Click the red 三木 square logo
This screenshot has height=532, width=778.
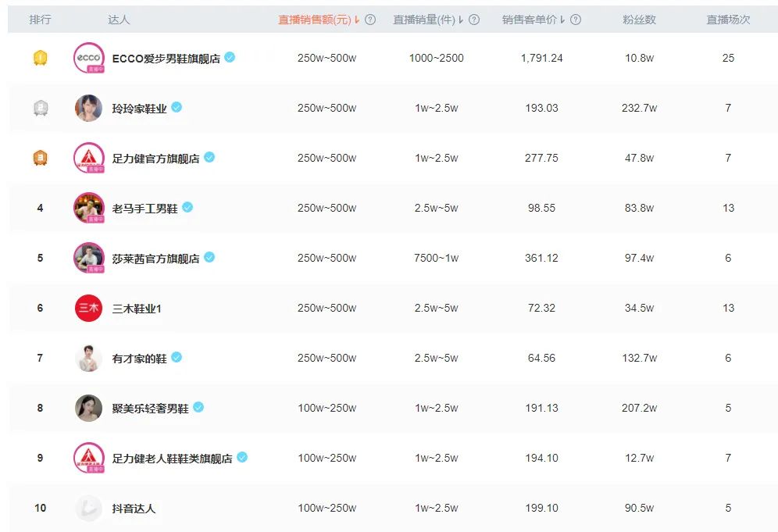click(x=88, y=308)
